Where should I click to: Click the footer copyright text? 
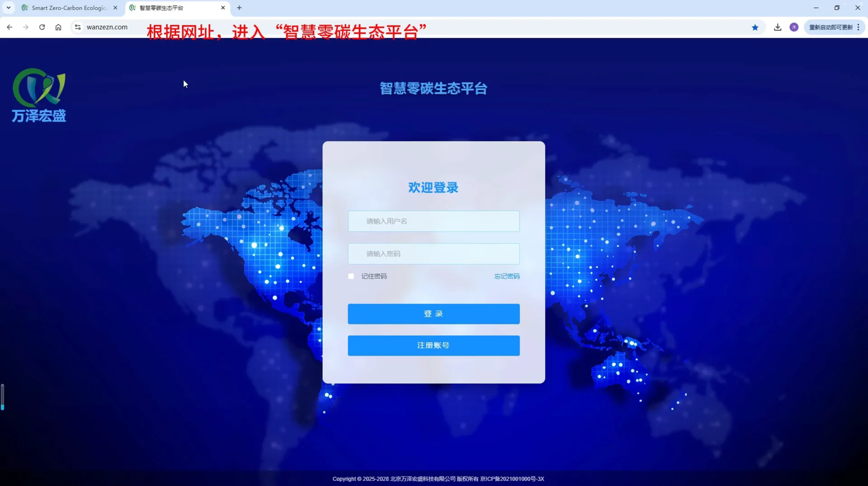pos(438,479)
